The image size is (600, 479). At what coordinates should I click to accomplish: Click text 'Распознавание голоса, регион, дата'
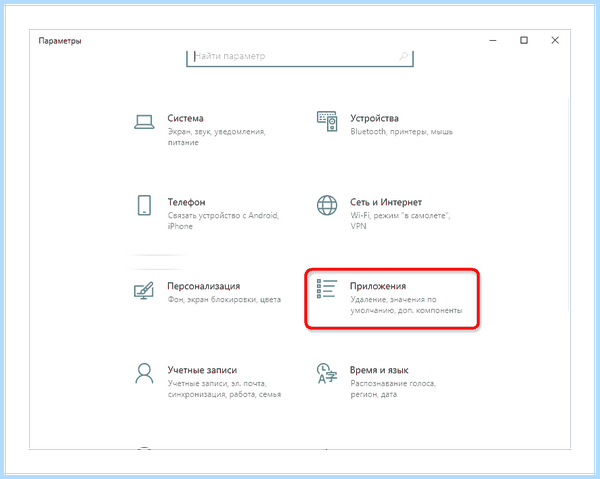(393, 389)
